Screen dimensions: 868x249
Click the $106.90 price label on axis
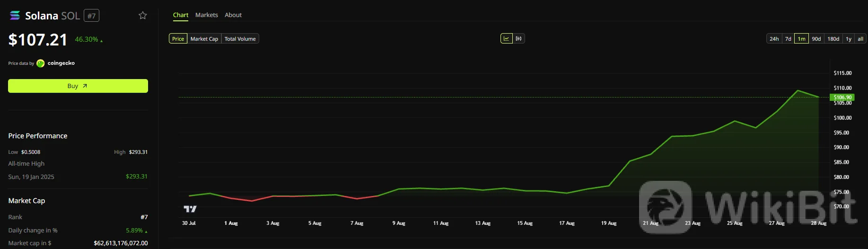pos(842,97)
